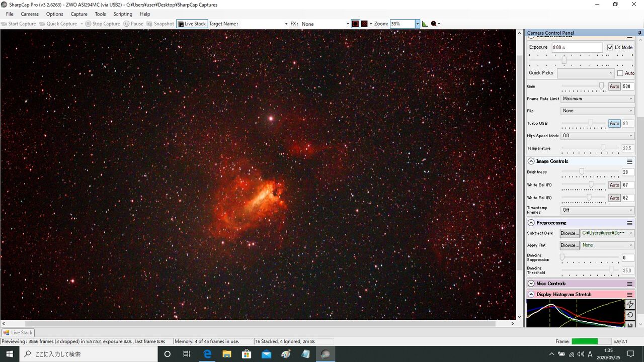Open the image histogram tool icon

pos(425,24)
